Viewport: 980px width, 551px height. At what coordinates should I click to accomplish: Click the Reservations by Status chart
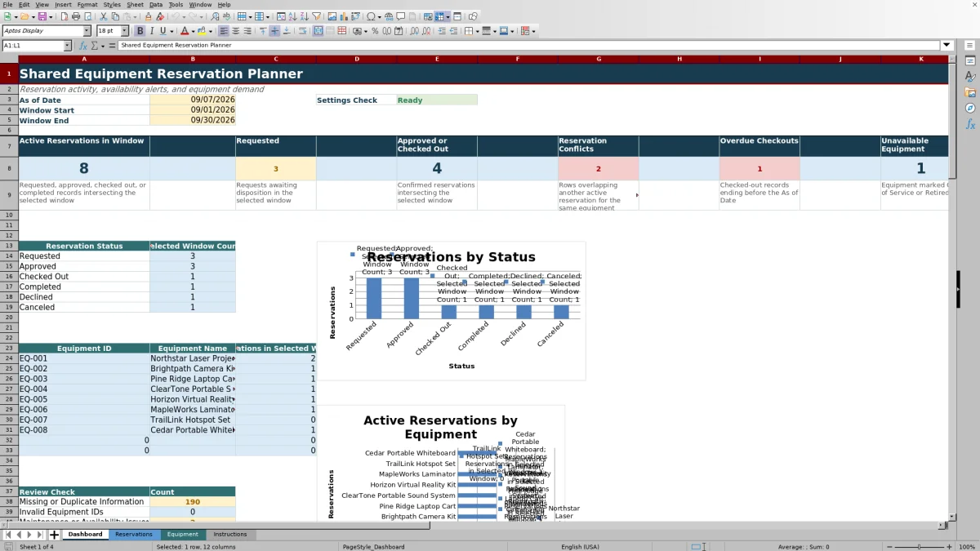pyautogui.click(x=452, y=310)
